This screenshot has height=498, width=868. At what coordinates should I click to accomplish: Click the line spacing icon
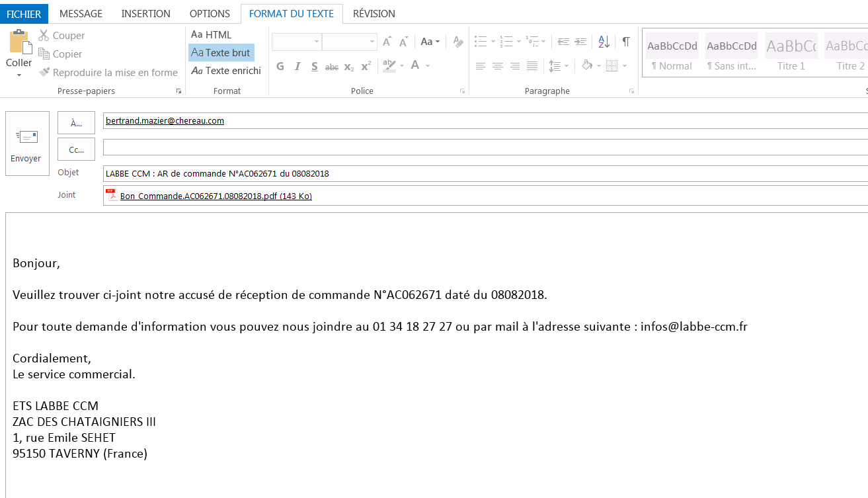[555, 66]
